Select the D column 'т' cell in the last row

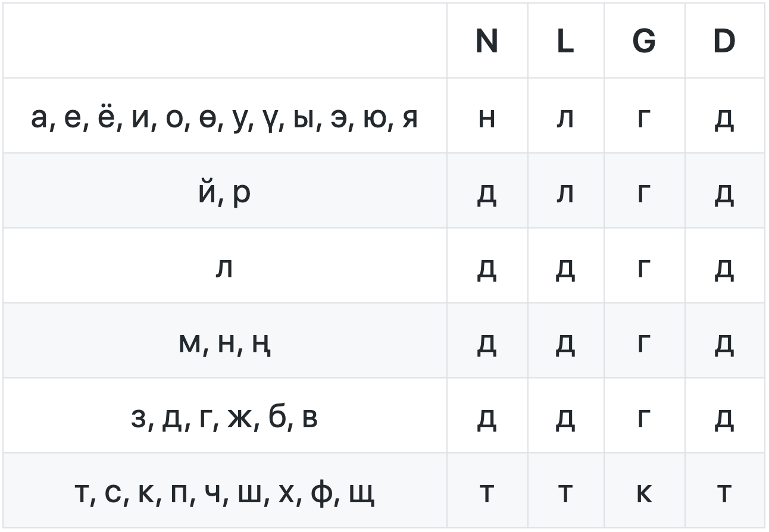coord(724,492)
